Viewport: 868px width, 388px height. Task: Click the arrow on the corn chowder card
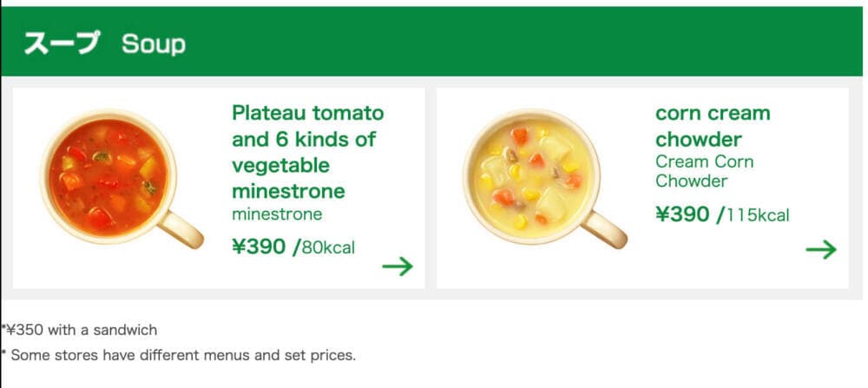click(821, 250)
